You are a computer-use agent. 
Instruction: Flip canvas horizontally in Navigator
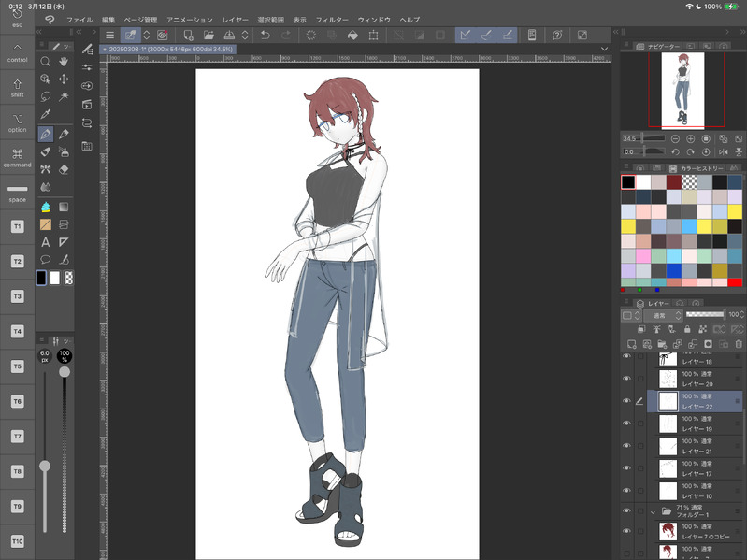pos(722,151)
